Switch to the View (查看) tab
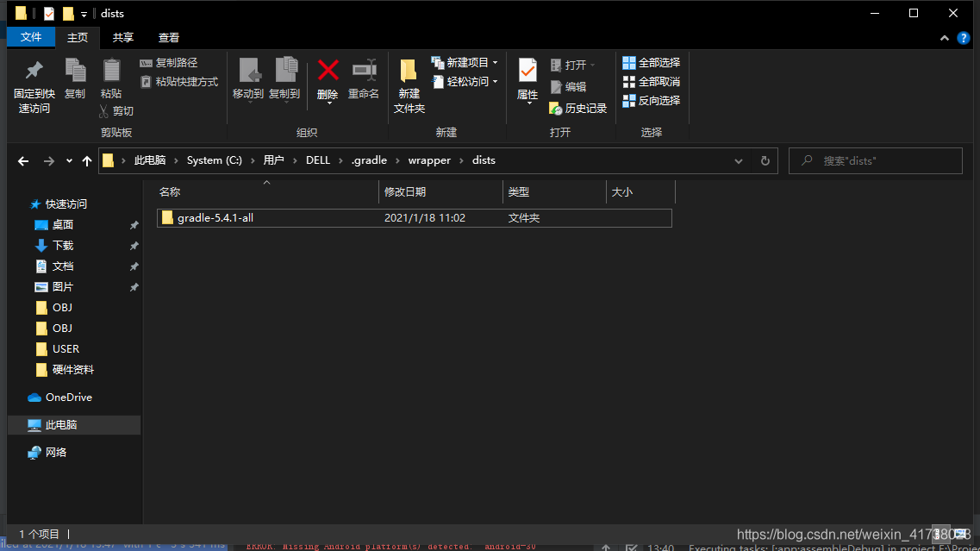The width and height of the screenshot is (980, 551). coord(169,38)
